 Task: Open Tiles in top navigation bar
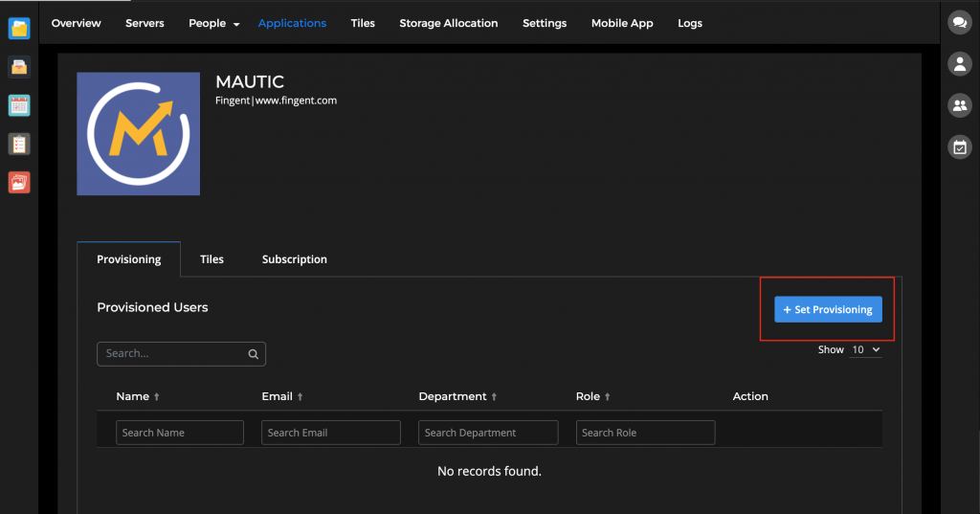pos(363,23)
